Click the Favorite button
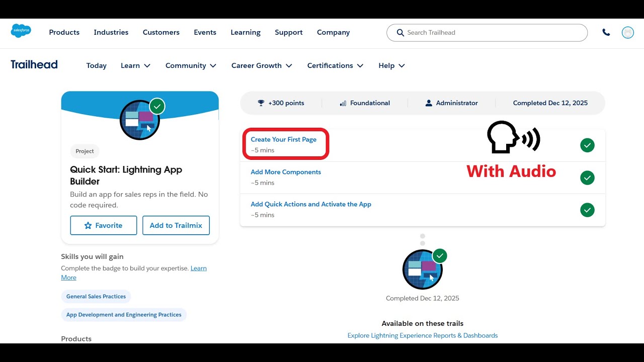This screenshot has width=644, height=362. click(104, 225)
